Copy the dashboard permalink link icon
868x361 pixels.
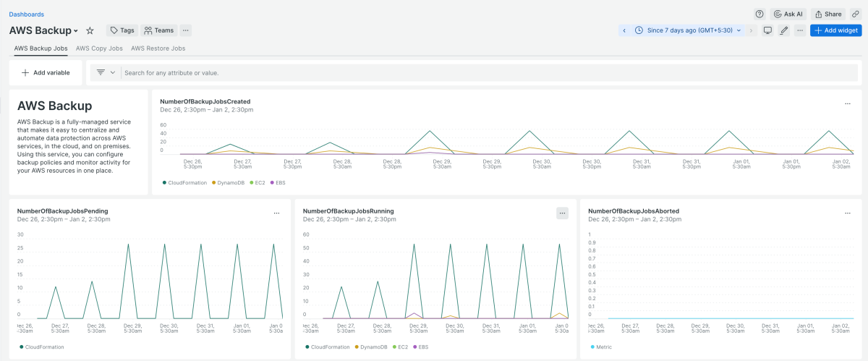pyautogui.click(x=855, y=14)
